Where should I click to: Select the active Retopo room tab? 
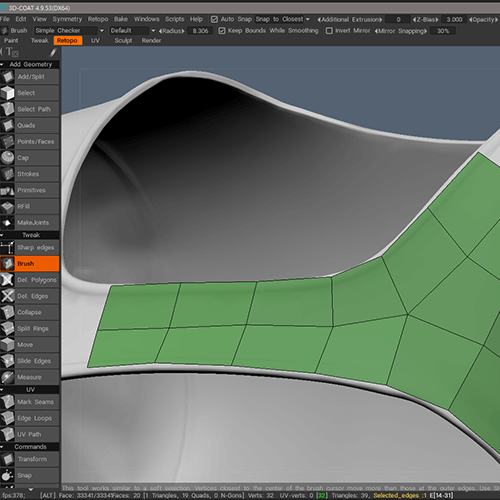click(x=68, y=40)
